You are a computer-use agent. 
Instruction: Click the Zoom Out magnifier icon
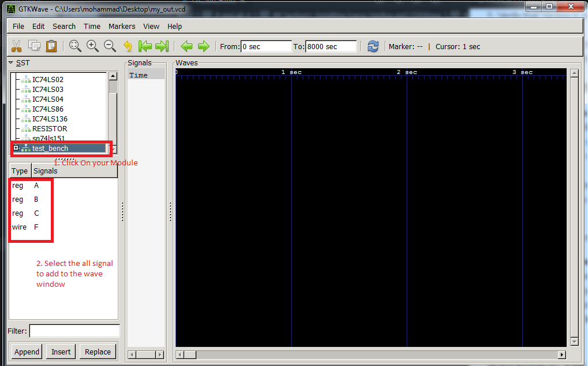click(x=110, y=46)
